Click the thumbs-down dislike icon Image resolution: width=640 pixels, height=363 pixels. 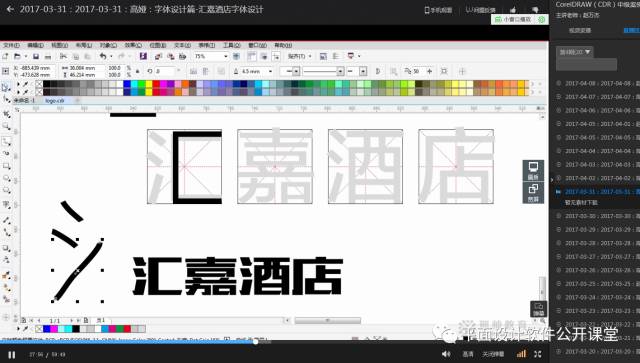click(535, 9)
